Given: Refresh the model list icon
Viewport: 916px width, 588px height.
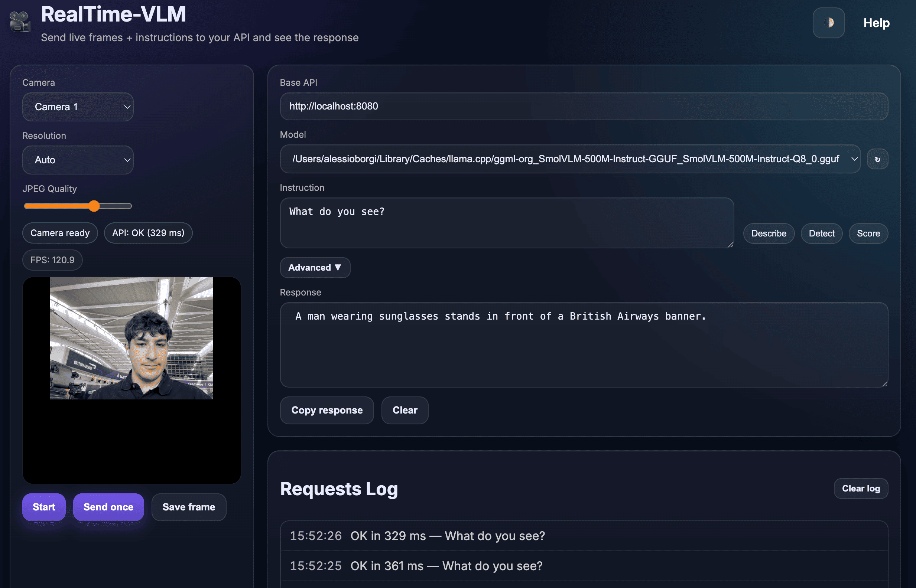Looking at the screenshot, I should pos(877,159).
